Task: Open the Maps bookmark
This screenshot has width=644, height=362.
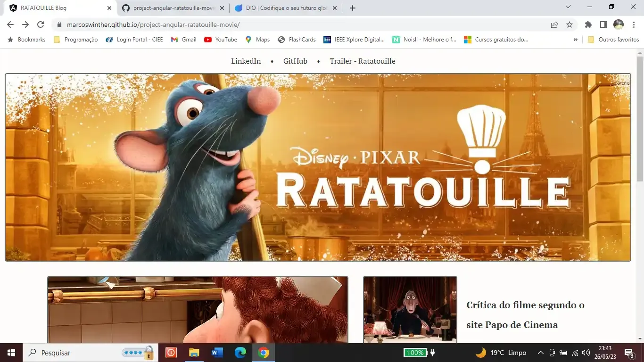Action: (x=257, y=40)
